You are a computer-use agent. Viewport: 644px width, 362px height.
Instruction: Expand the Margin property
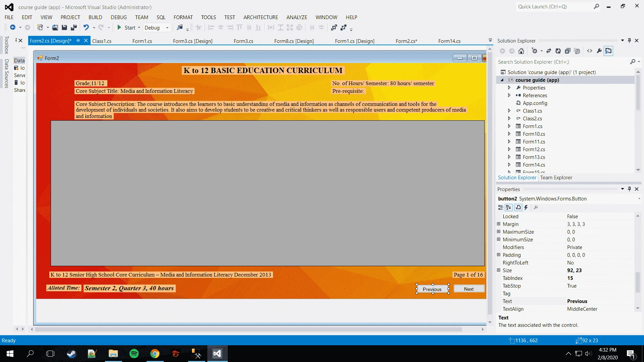tap(499, 224)
